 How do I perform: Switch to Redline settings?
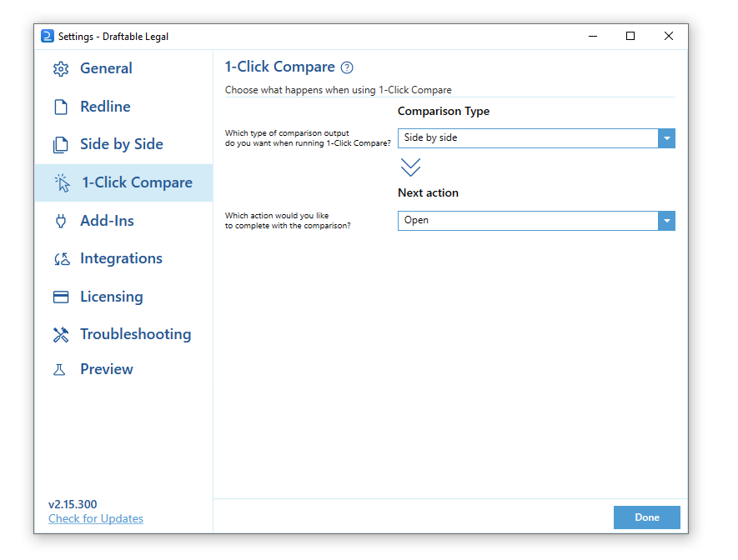[123, 107]
